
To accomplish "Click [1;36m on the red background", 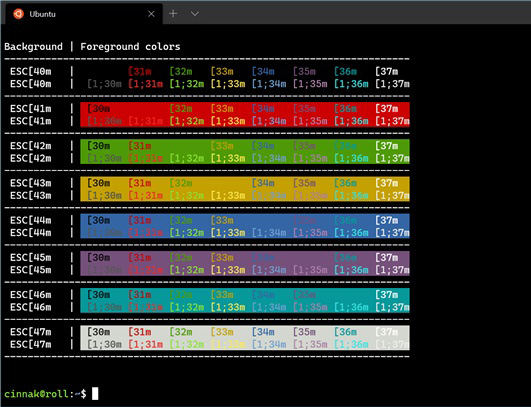I will click(352, 121).
